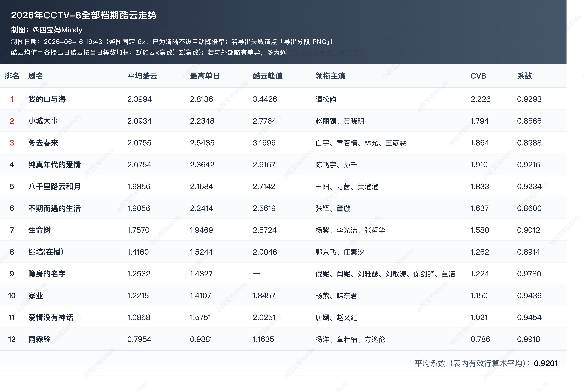This screenshot has width=584, height=392.
Task: Click the dash peak value for 隐身的名字
Action: click(x=256, y=274)
